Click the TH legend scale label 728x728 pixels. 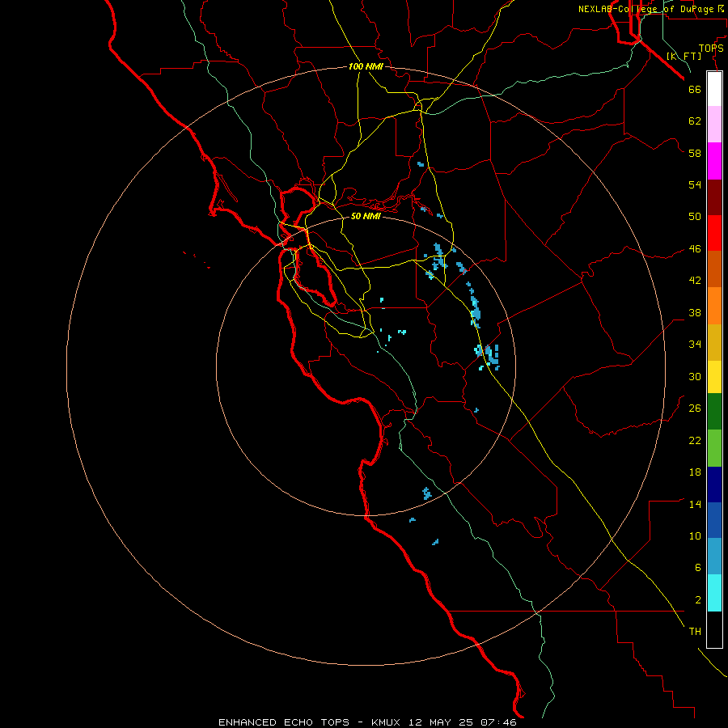695,632
